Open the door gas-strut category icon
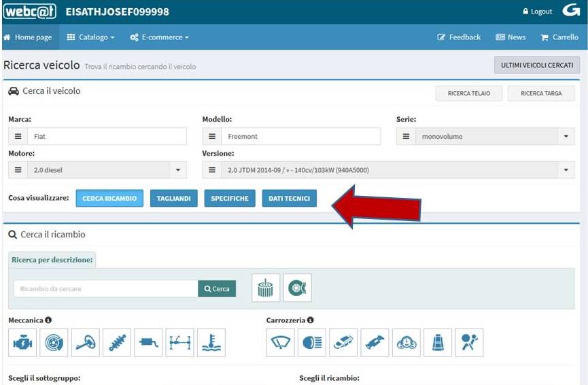 click(375, 343)
